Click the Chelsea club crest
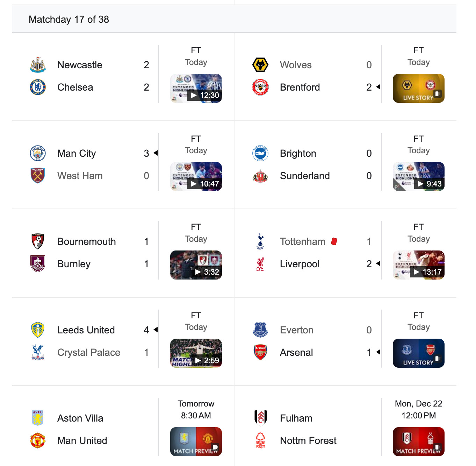Viewport: 476px width, 466px height. point(38,87)
